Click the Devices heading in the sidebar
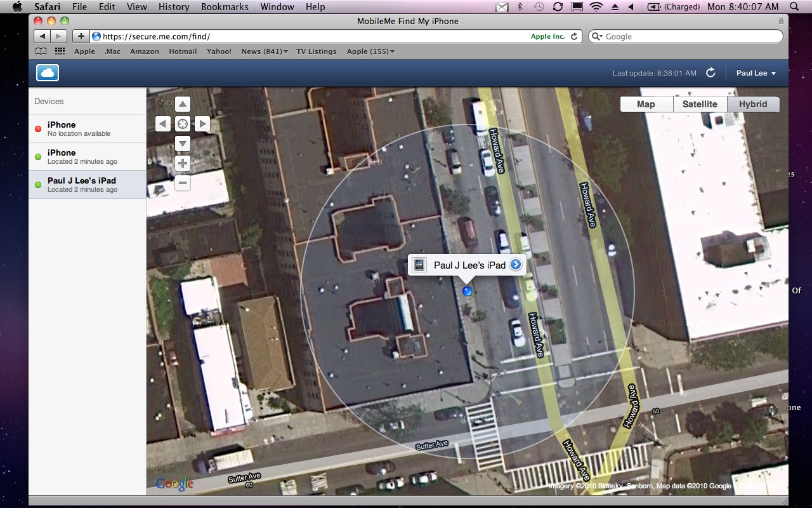 click(x=49, y=101)
